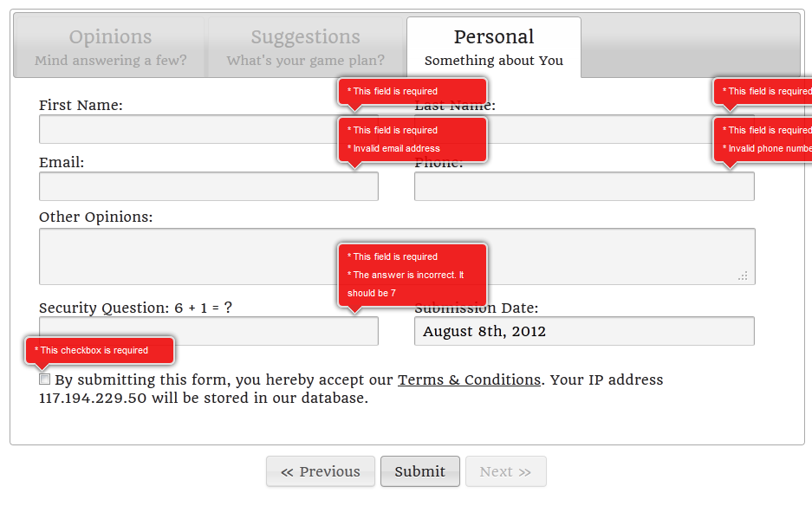Screen dimensions: 812x506
Task: Grab the Other Opinions textarea resize handle
Action: pyautogui.click(x=743, y=276)
